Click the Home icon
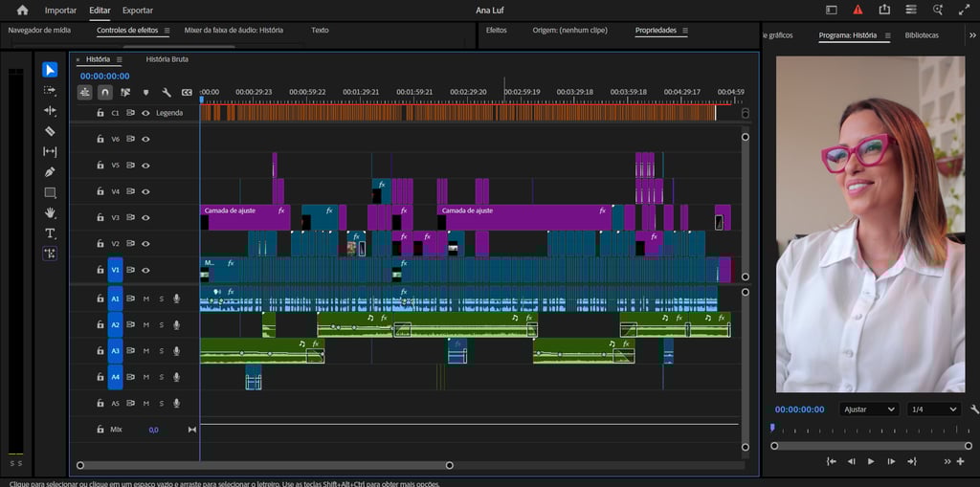 (22, 11)
